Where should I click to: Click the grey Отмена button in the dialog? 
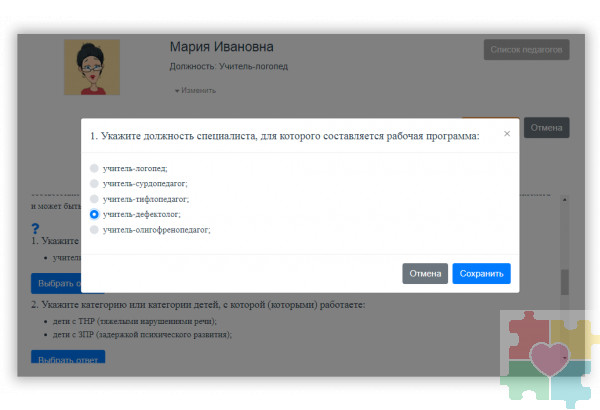pos(425,274)
